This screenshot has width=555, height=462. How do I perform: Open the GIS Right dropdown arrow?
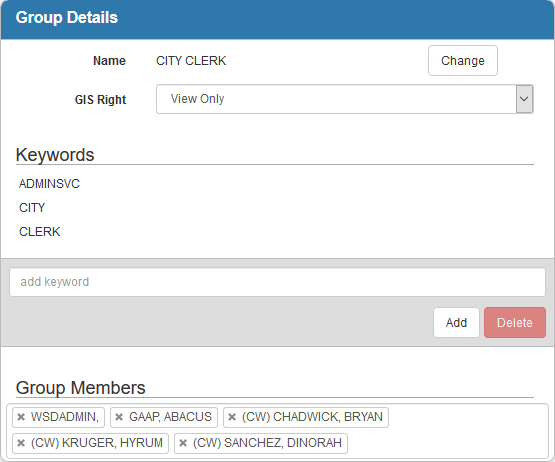(x=524, y=99)
